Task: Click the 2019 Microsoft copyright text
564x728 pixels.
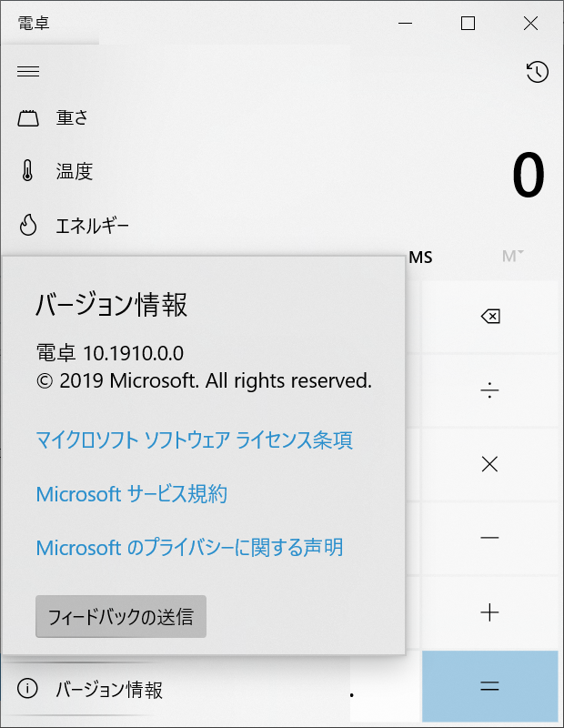Action: [205, 380]
